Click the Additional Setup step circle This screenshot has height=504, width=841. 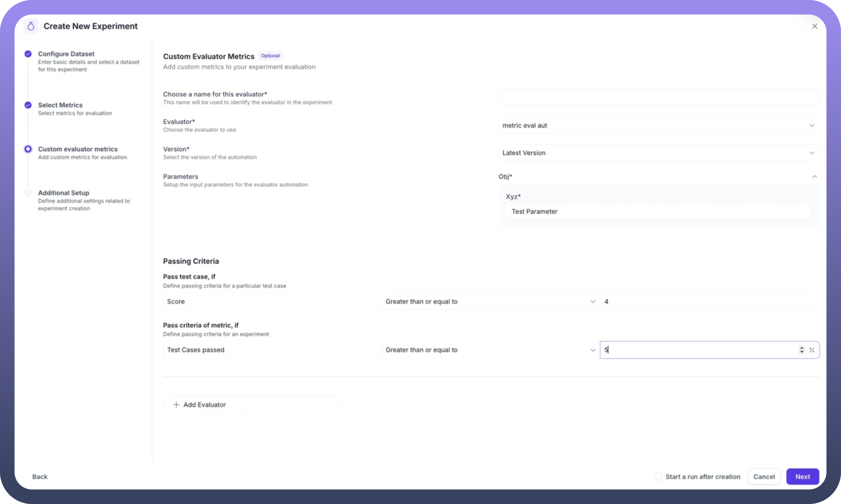pos(28,193)
